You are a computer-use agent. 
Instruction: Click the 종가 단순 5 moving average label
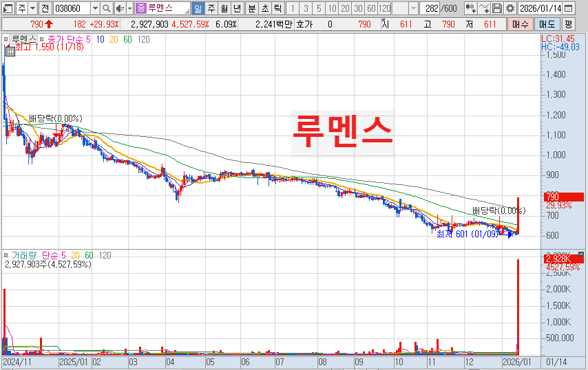(x=69, y=39)
